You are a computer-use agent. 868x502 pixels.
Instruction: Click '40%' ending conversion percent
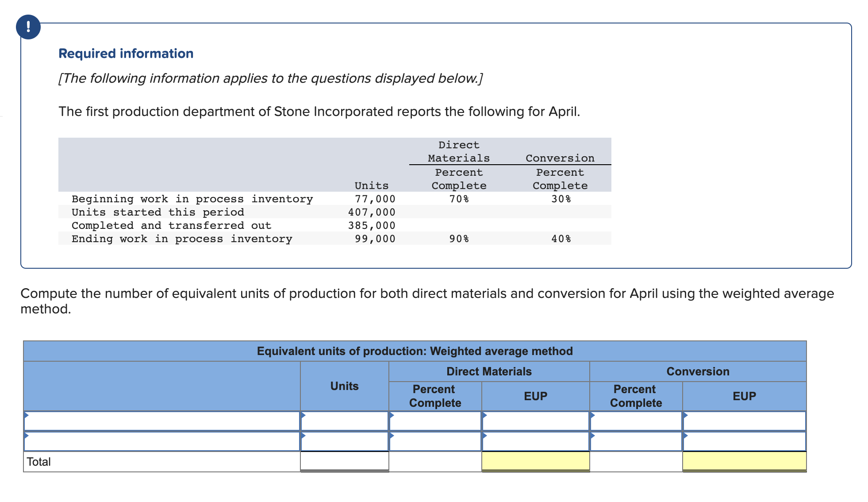click(561, 239)
